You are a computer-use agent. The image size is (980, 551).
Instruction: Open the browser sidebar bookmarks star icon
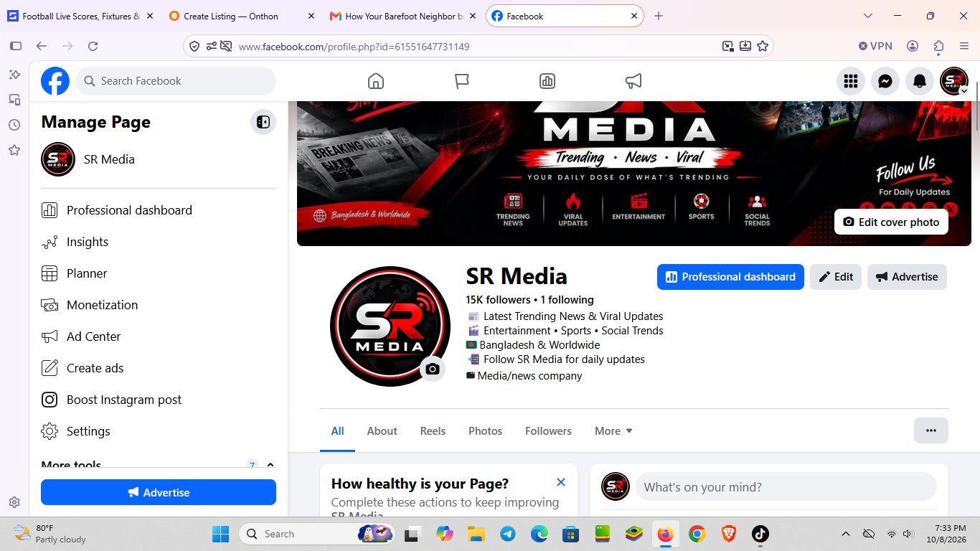point(14,150)
